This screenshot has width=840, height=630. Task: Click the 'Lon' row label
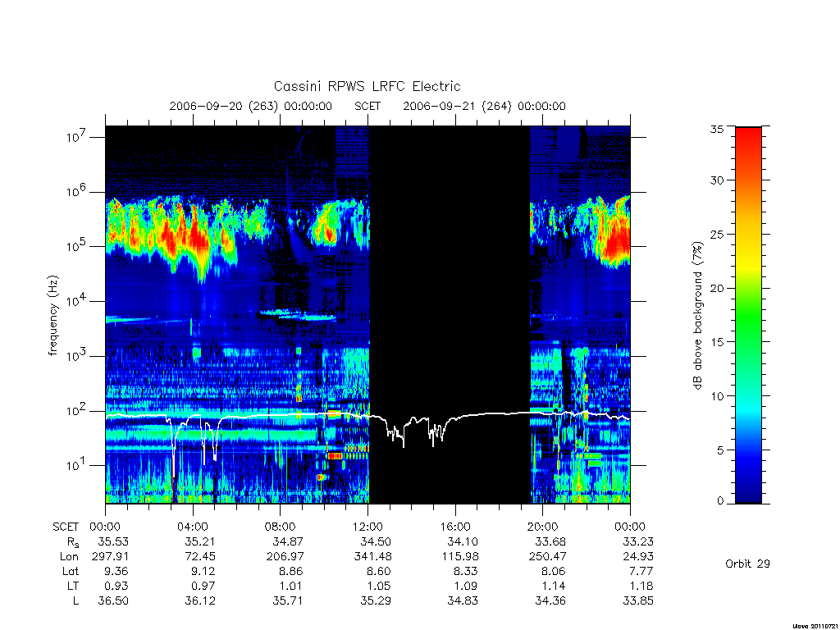coord(69,557)
